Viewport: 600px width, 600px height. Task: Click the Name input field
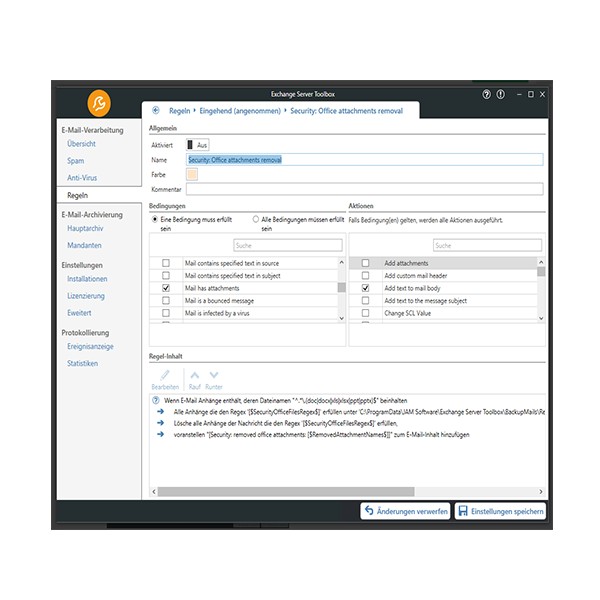365,160
